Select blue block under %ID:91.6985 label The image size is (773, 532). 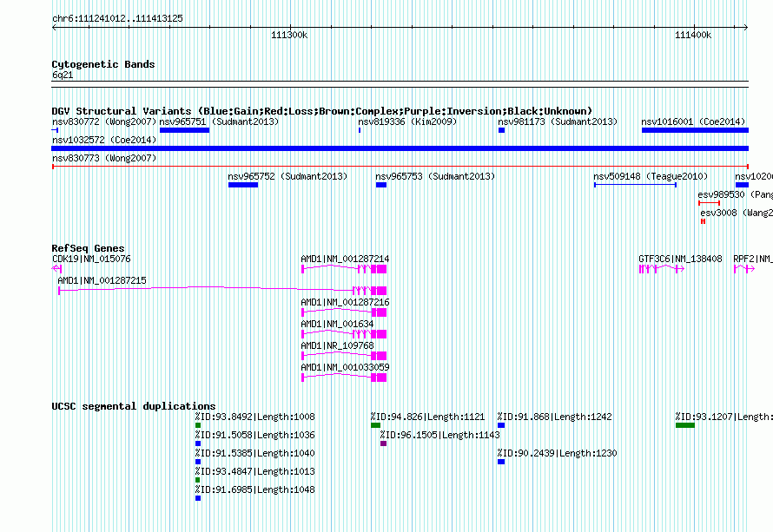click(x=198, y=498)
